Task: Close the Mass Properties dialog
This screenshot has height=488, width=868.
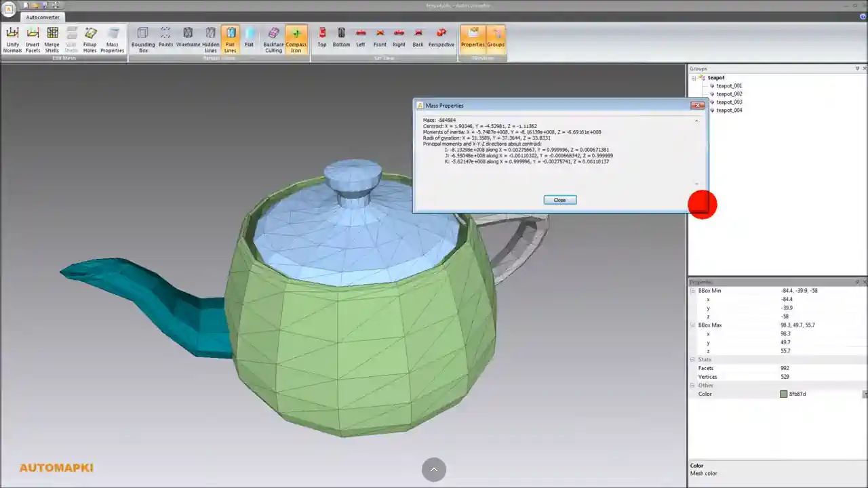Action: point(559,199)
